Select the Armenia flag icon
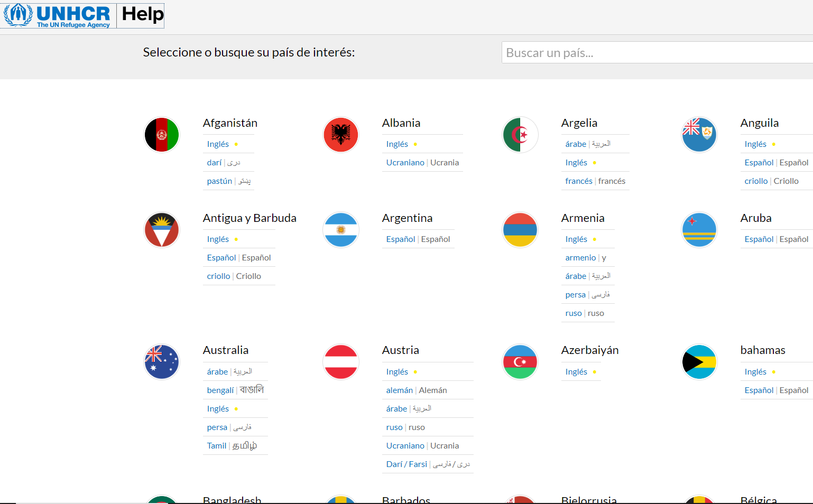 pos(520,230)
